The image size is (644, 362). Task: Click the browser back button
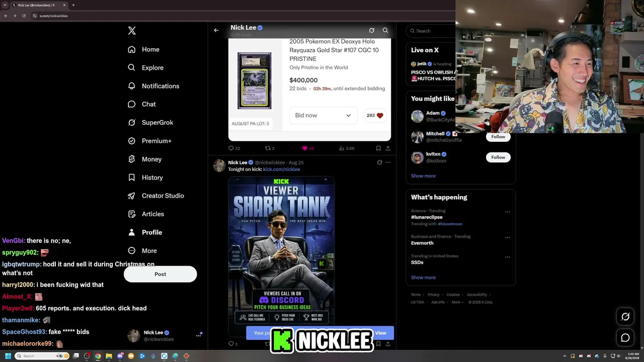[x=6, y=16]
